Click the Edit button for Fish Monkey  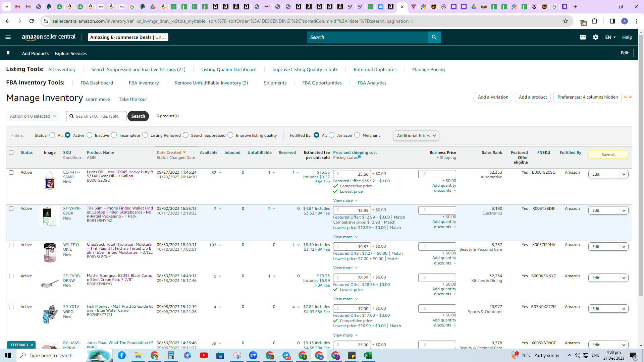pyautogui.click(x=604, y=309)
